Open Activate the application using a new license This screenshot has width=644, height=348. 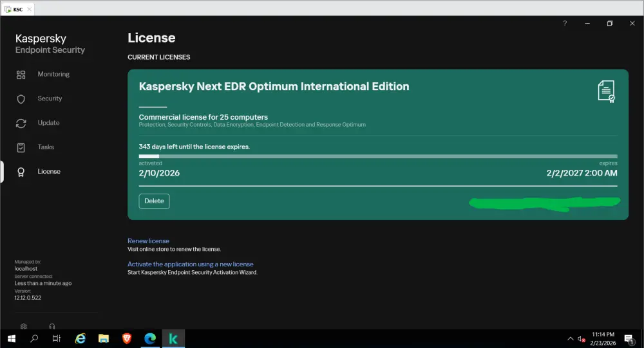(191, 264)
